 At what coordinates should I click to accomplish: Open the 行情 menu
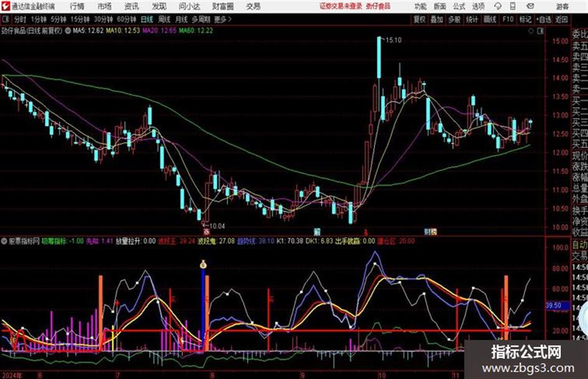(x=77, y=6)
